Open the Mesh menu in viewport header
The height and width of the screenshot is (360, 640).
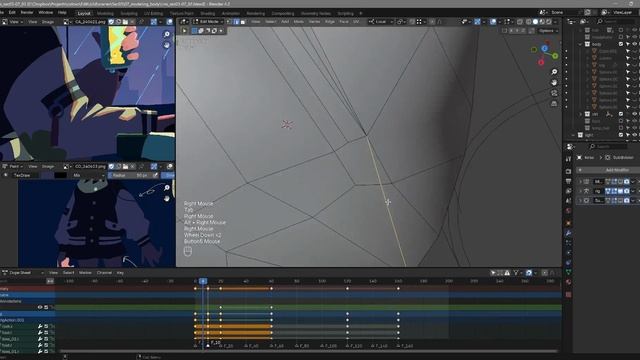point(299,22)
